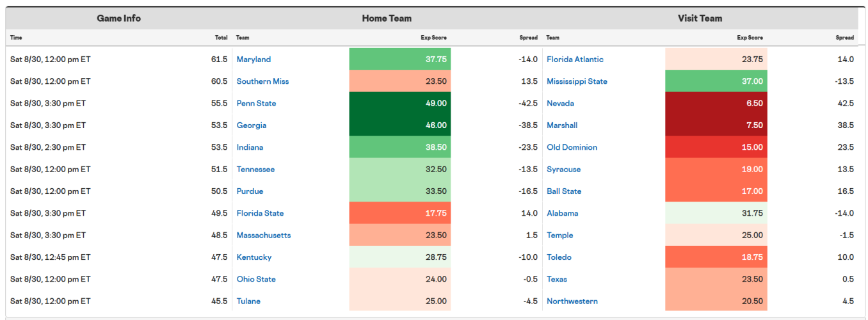
Task: Open the Massachusetts team link
Action: [264, 235]
